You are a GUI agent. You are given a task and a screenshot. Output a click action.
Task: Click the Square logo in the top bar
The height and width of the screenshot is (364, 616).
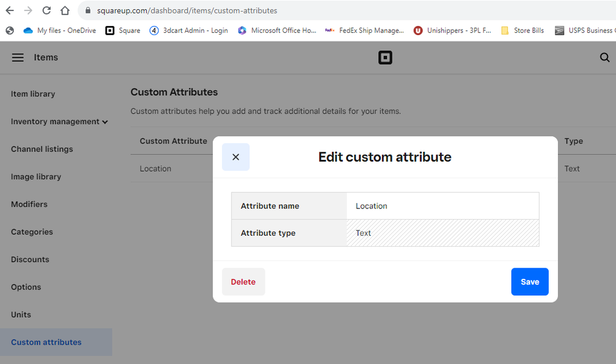[385, 57]
